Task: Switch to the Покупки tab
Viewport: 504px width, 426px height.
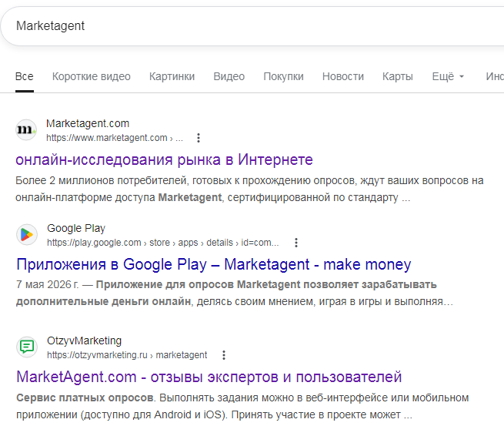Action: point(283,76)
